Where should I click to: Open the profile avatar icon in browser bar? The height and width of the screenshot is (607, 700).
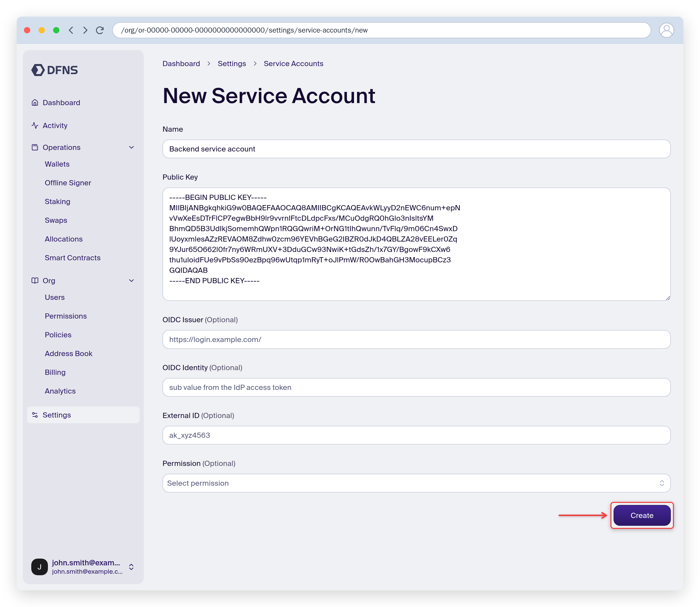coord(666,30)
